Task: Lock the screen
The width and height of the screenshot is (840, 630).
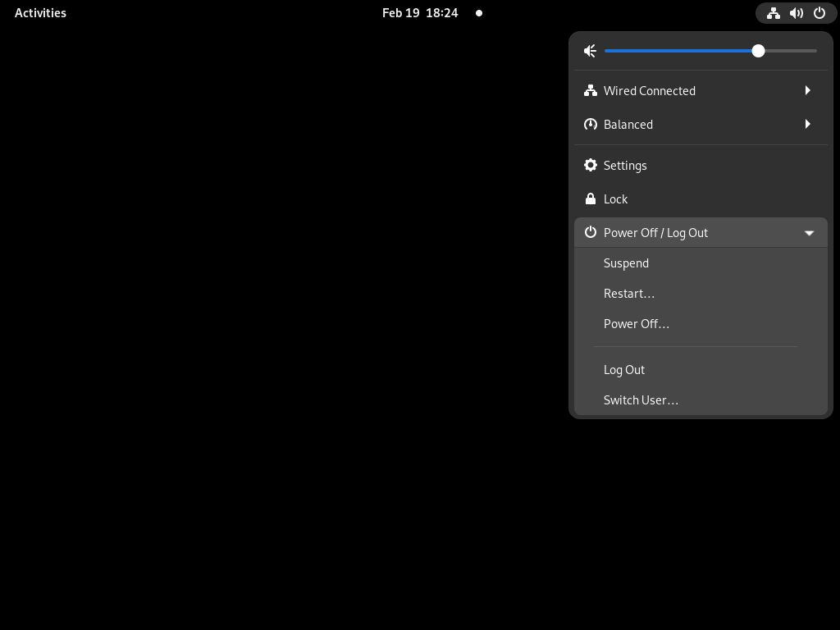Action: coord(701,199)
